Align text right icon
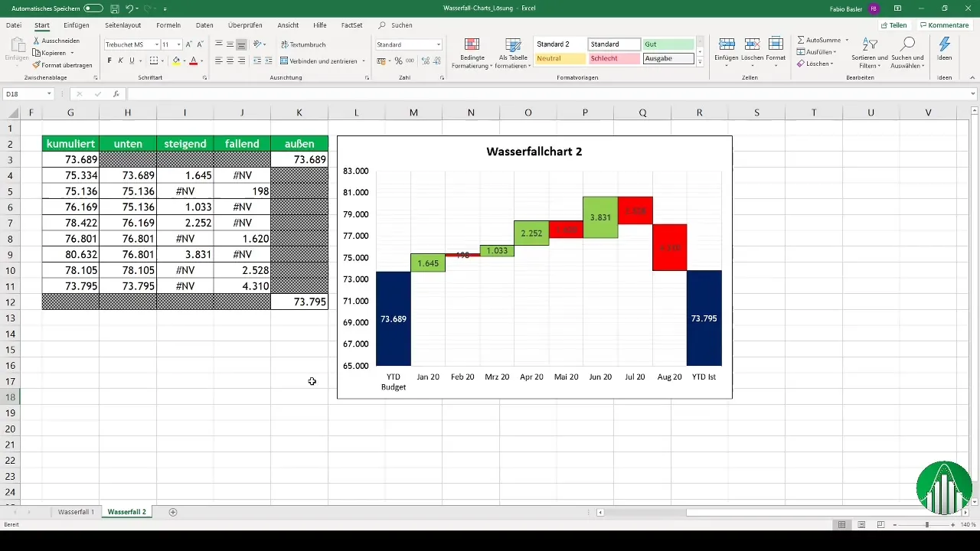This screenshot has height=551, width=980. coord(240,60)
